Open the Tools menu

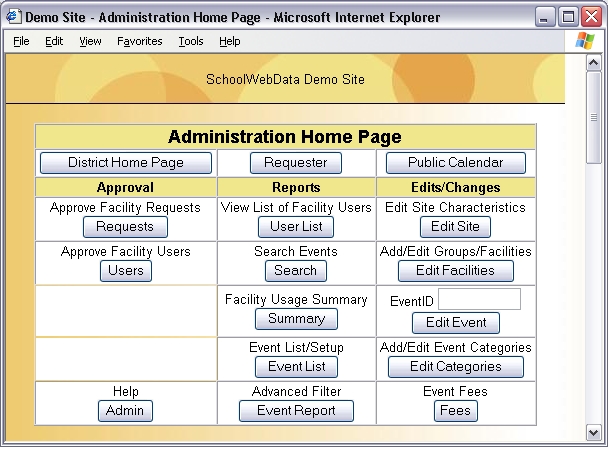pyautogui.click(x=191, y=41)
